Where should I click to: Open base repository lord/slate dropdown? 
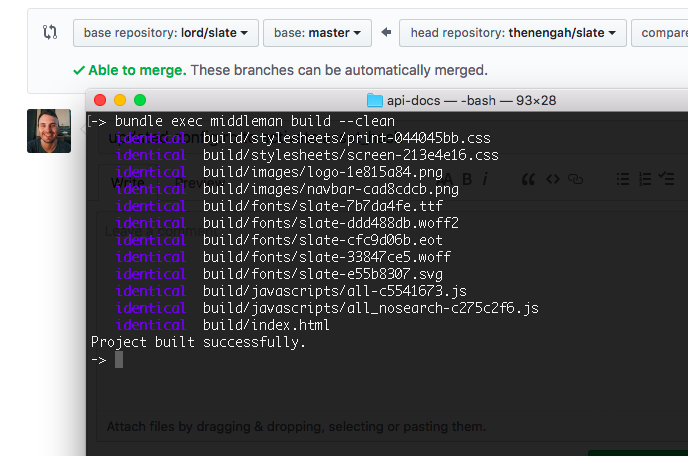(x=166, y=33)
